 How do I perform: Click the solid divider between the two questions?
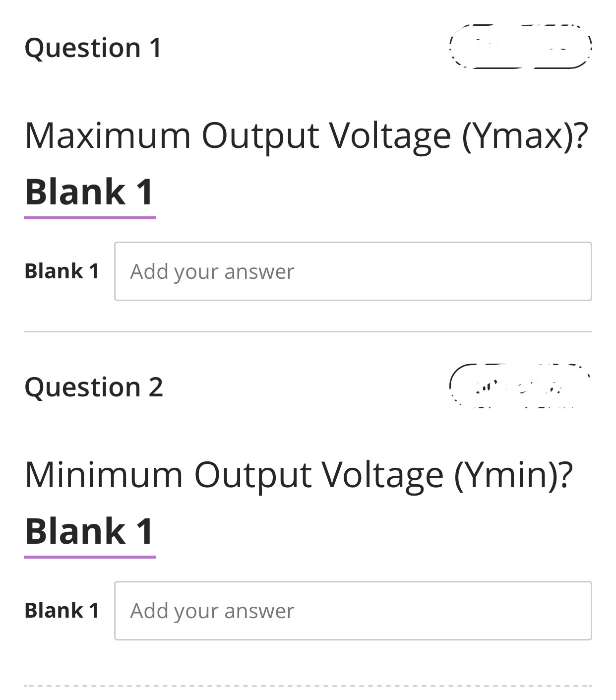308,331
